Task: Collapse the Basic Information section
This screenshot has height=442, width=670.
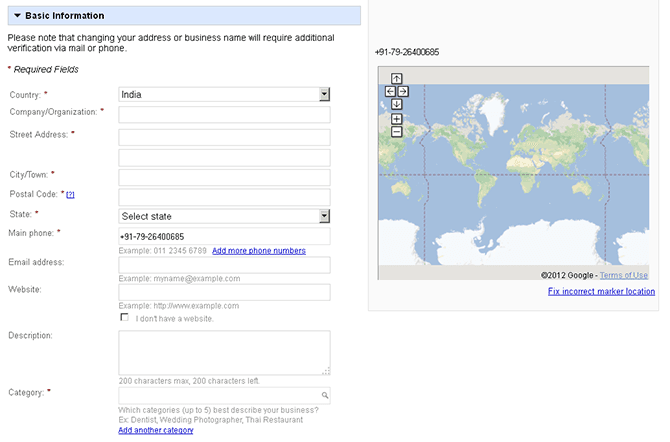Action: coord(17,16)
